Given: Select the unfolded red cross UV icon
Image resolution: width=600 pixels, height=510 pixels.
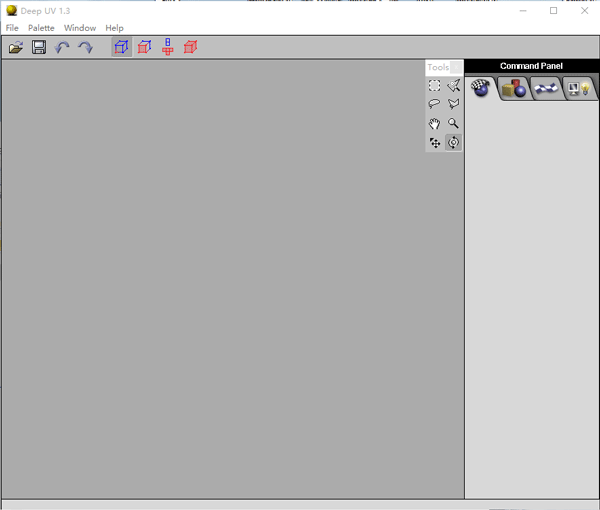Looking at the screenshot, I should tap(167, 47).
